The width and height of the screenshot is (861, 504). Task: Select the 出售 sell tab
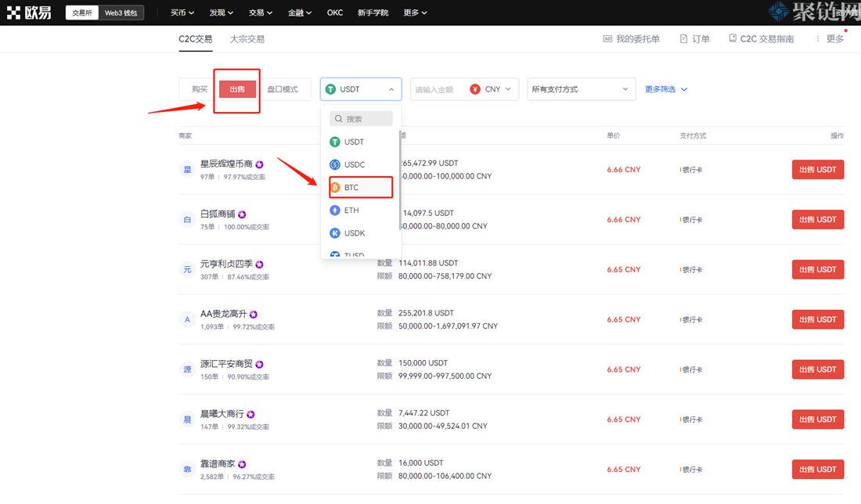pos(237,89)
